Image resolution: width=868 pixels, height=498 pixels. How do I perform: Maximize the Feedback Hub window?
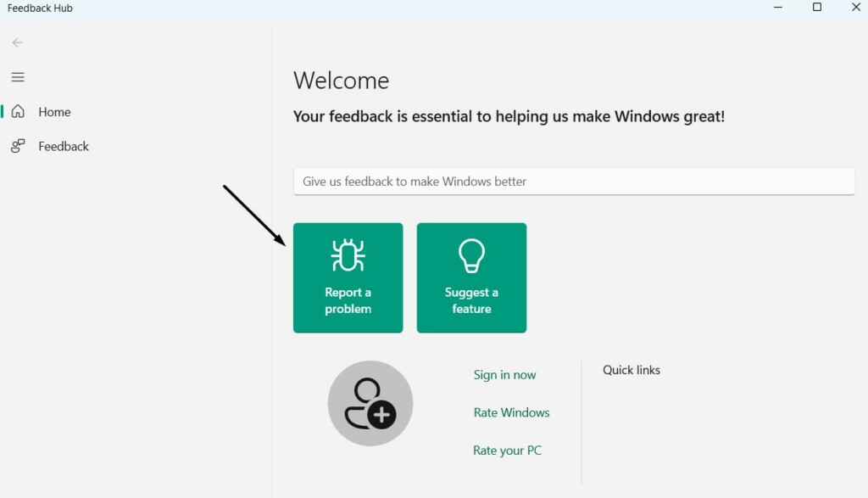pyautogui.click(x=817, y=8)
